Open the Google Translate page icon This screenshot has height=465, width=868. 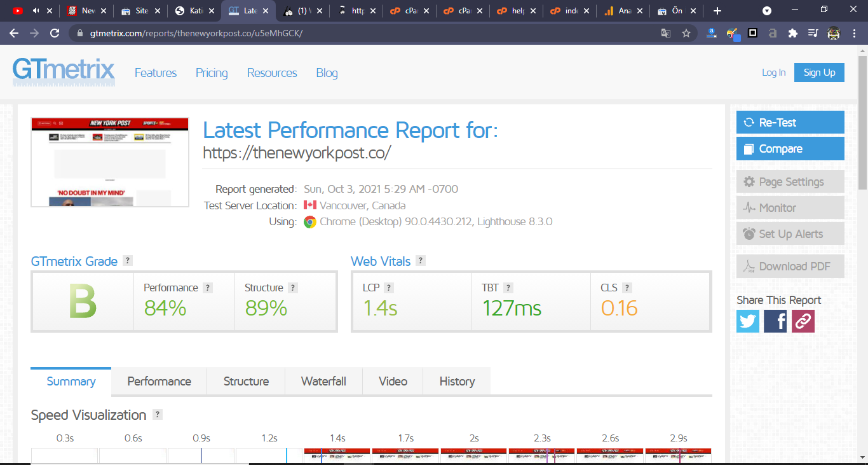coord(666,33)
